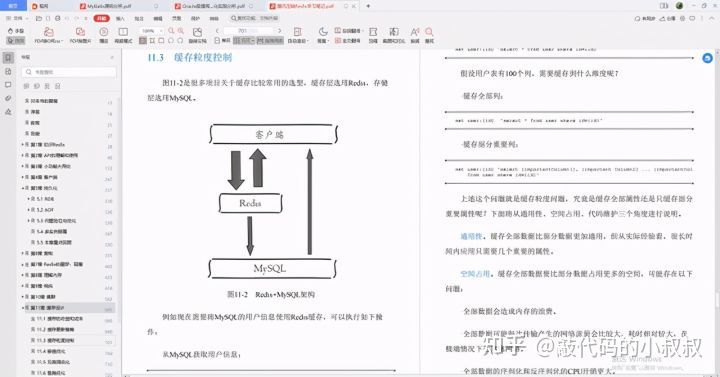
Task: Click the figure's MySQL box
Action: pyautogui.click(x=272, y=269)
